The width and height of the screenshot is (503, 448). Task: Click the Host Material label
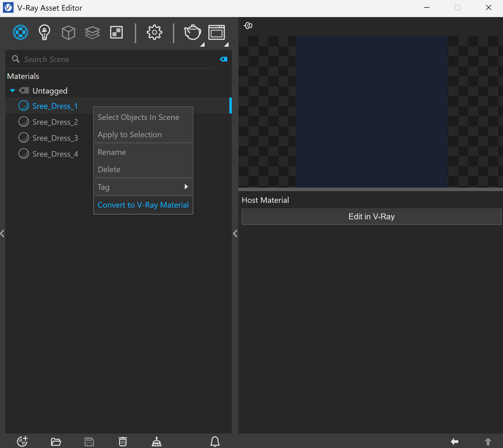(x=265, y=200)
